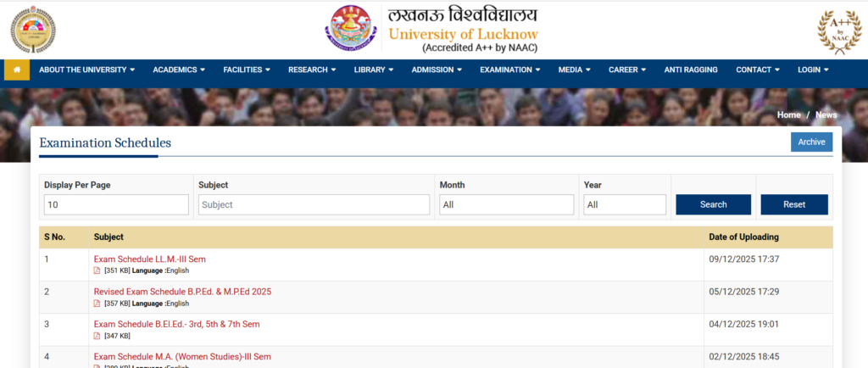Click PDF icon under Exam Schedule LL.M.-III Sem
This screenshot has width=868, height=368.
(x=97, y=270)
